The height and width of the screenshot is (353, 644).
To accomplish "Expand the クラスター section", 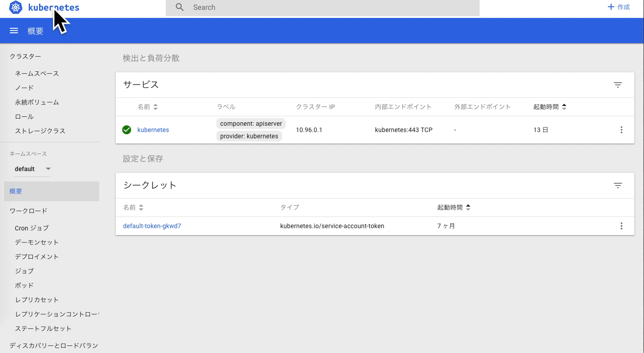I will click(25, 56).
